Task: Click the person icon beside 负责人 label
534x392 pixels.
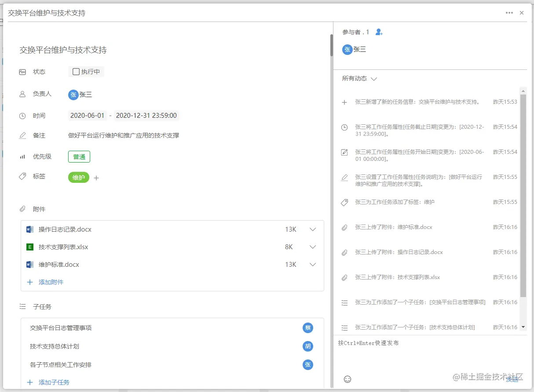Action: [22, 94]
